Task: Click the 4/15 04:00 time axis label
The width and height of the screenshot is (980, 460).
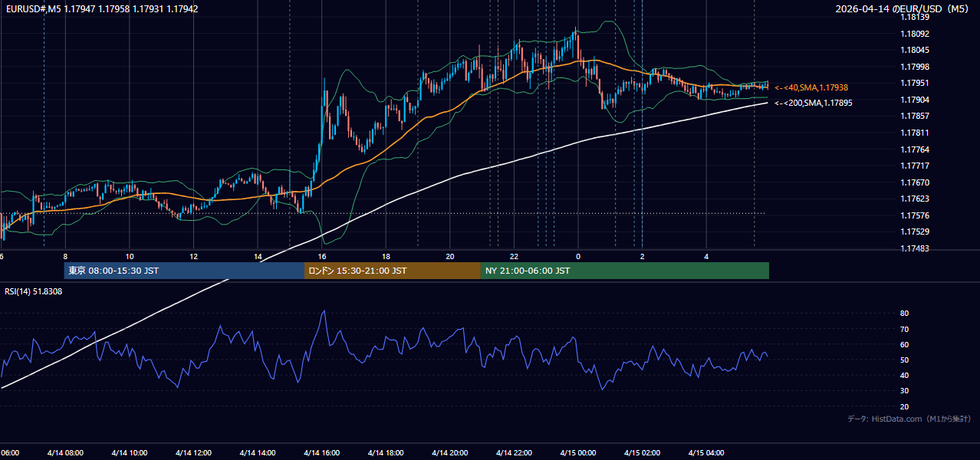Action: pos(706,452)
